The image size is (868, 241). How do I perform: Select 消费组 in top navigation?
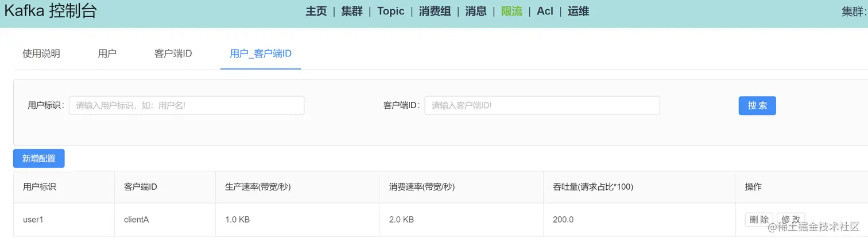click(x=435, y=11)
